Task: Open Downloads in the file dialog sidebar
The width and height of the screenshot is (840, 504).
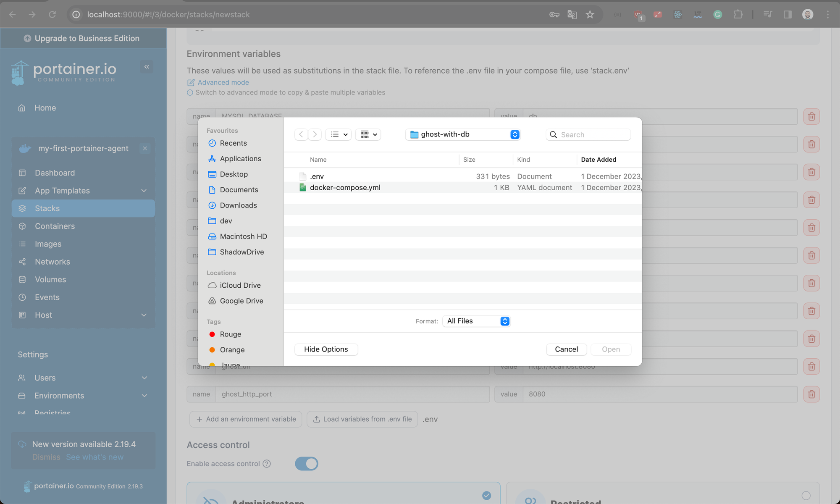Action: [x=238, y=205]
